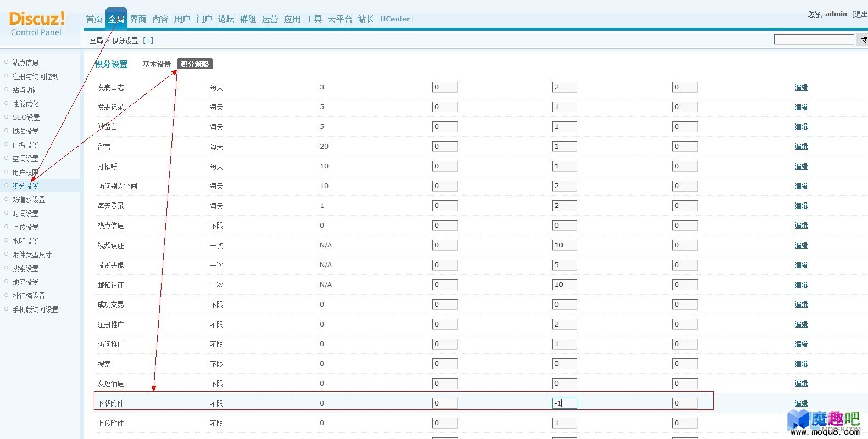
Task: Click middle score field in 发表日志 row
Action: (x=565, y=87)
